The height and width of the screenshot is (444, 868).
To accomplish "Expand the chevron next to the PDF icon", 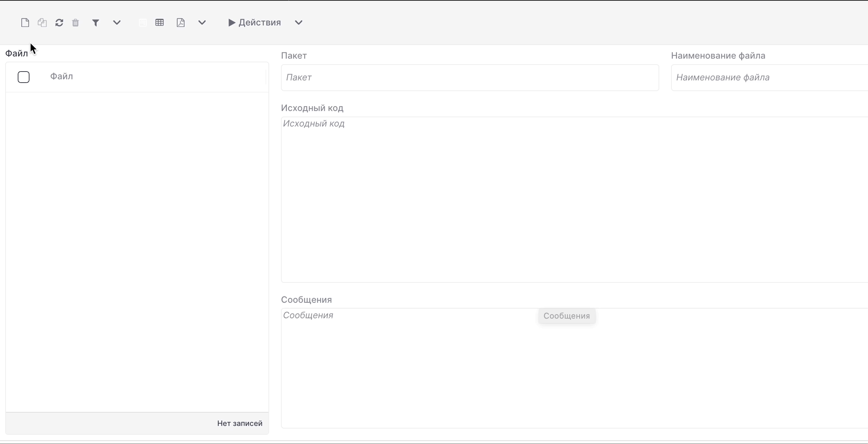I will [x=202, y=22].
